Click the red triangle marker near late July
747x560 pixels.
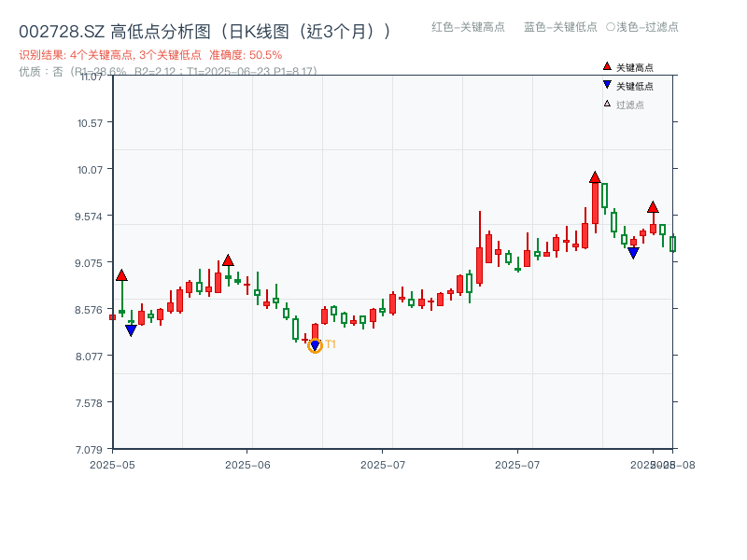coord(653,206)
